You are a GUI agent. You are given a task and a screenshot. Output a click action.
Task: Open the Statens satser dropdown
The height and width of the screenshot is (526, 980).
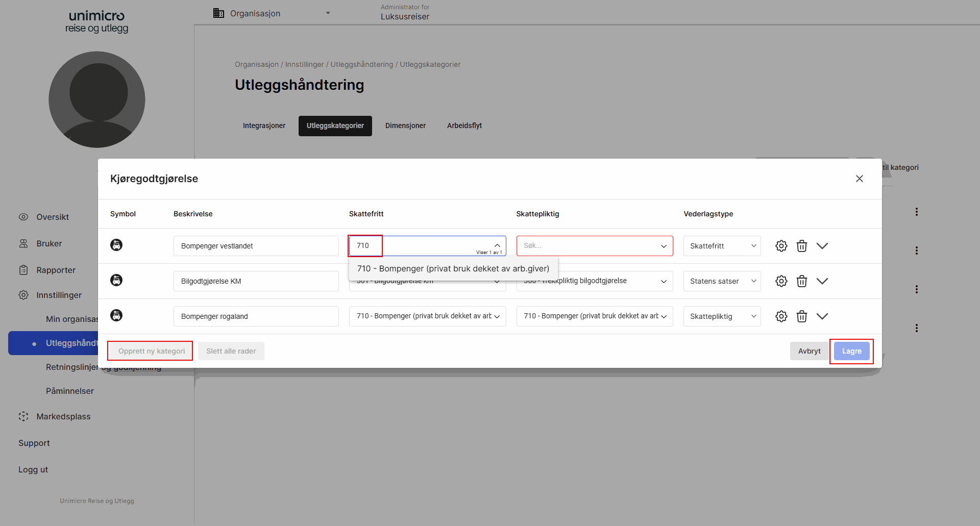click(x=722, y=281)
